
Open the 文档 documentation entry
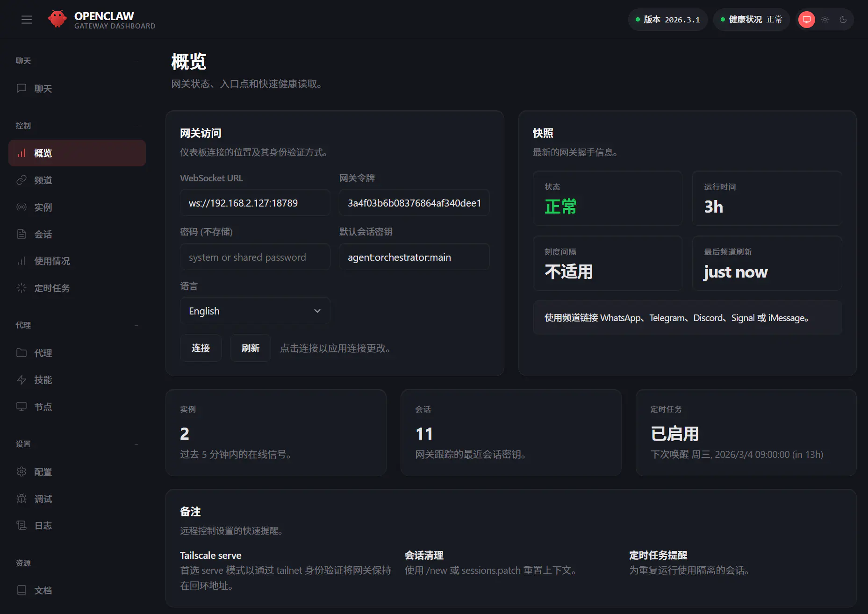coord(43,590)
